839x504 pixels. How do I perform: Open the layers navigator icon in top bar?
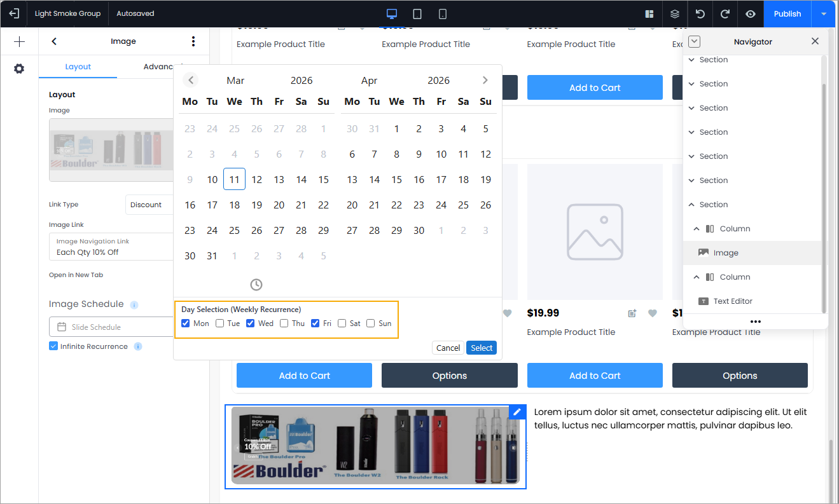(675, 13)
